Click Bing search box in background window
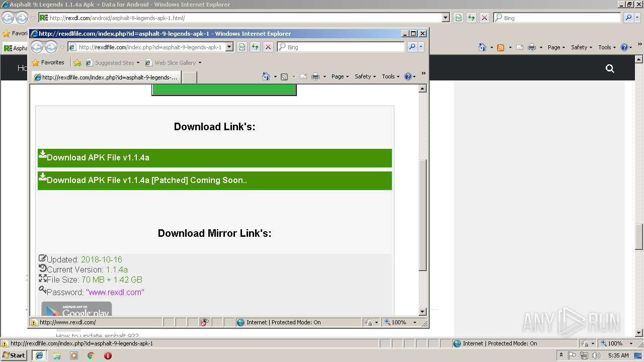Image resolution: width=644 pixels, height=362 pixels. (x=557, y=18)
